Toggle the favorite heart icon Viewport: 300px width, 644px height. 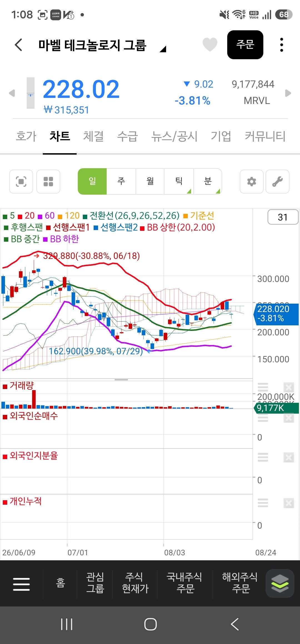click(210, 44)
